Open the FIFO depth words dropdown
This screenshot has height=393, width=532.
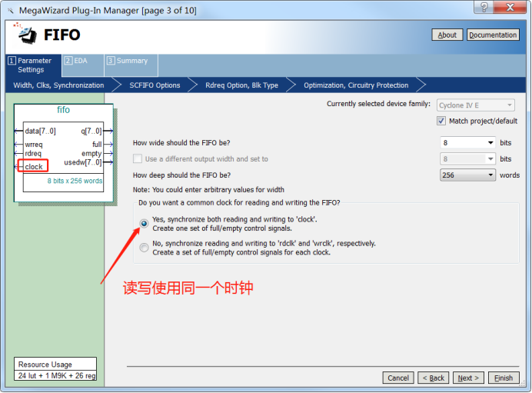(x=467, y=175)
